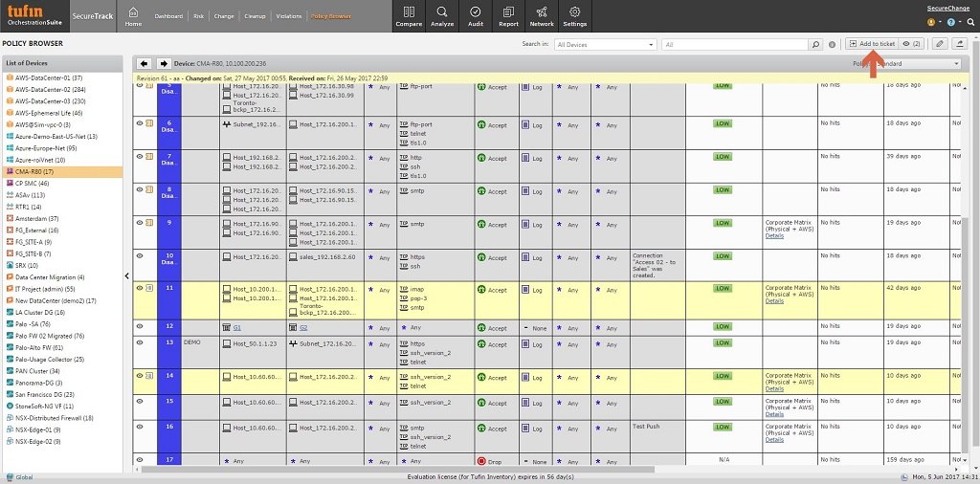Click the search magnifier button
Viewport: 980px width, 484px height.
pyautogui.click(x=815, y=44)
